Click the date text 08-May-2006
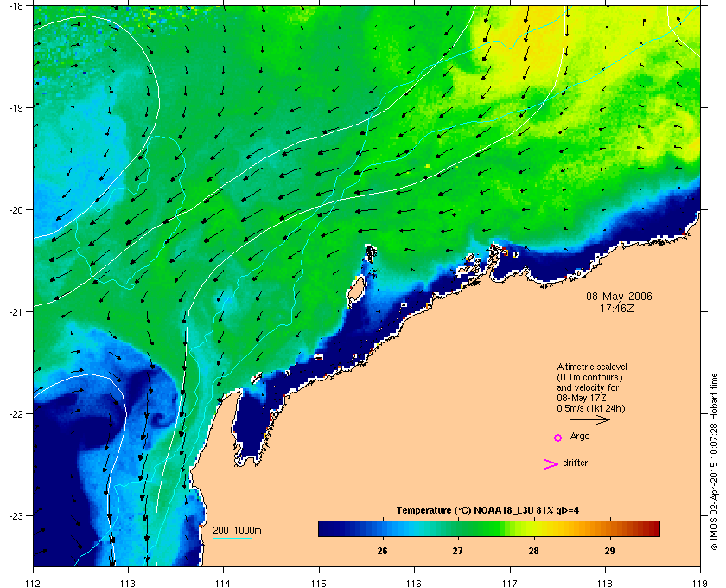Viewport: 726px width, 588px height. [x=619, y=297]
